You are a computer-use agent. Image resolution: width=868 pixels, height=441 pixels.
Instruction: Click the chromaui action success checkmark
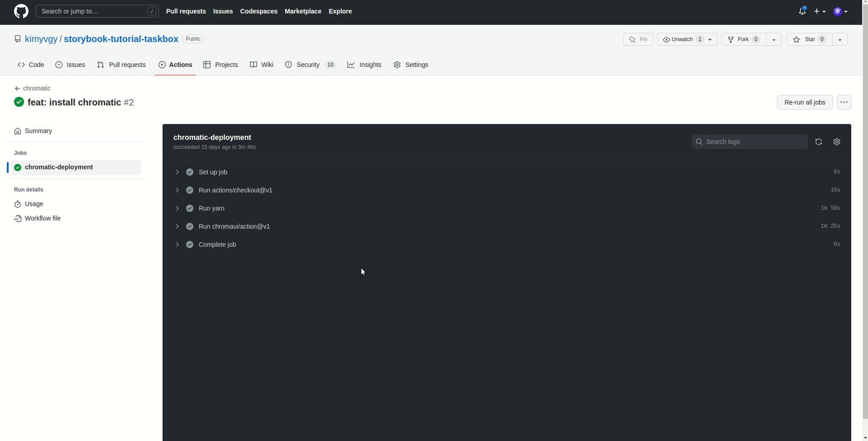(190, 226)
